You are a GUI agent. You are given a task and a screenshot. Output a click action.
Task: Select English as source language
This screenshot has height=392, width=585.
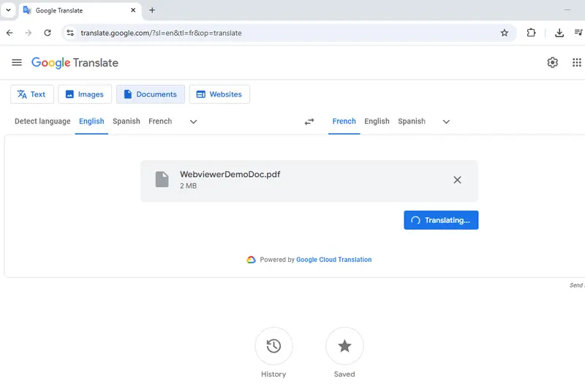click(91, 121)
